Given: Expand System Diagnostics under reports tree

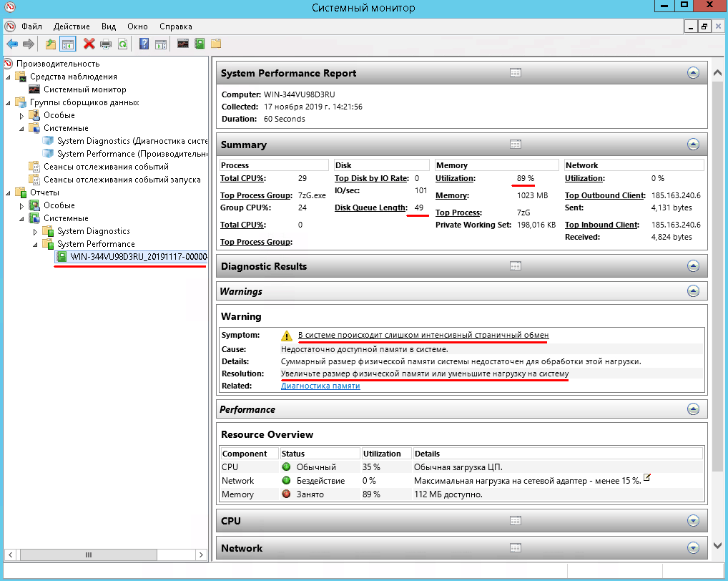Looking at the screenshot, I should [x=36, y=231].
